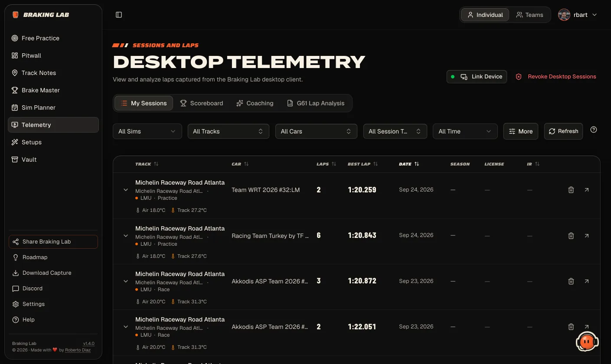Open Pitwall in the sidebar
The width and height of the screenshot is (611, 364).
pyautogui.click(x=53, y=55)
